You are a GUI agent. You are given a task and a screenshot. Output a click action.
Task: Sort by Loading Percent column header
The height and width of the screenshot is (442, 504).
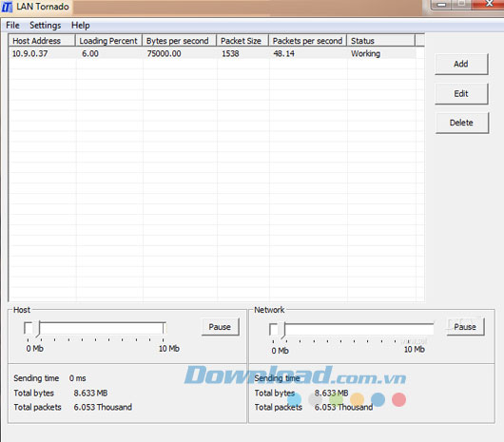pyautogui.click(x=108, y=41)
